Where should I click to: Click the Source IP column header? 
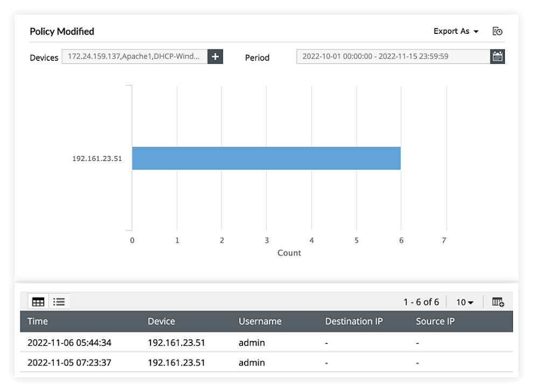(435, 321)
